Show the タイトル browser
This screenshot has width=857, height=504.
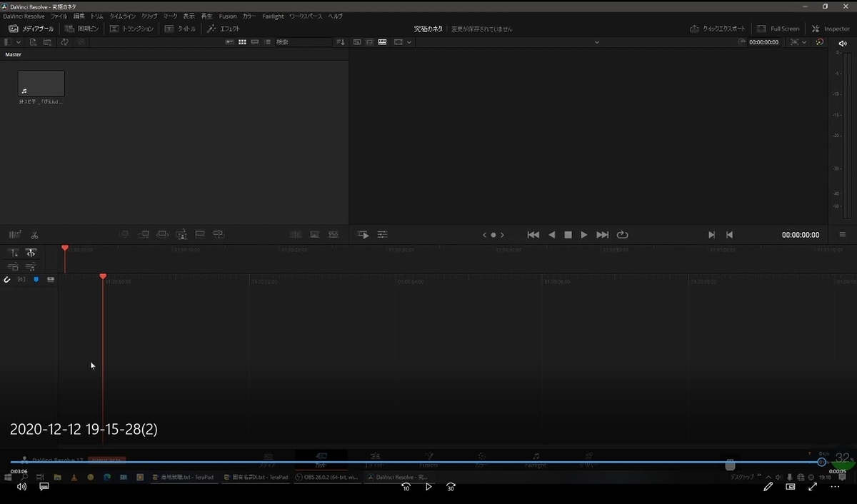point(180,29)
